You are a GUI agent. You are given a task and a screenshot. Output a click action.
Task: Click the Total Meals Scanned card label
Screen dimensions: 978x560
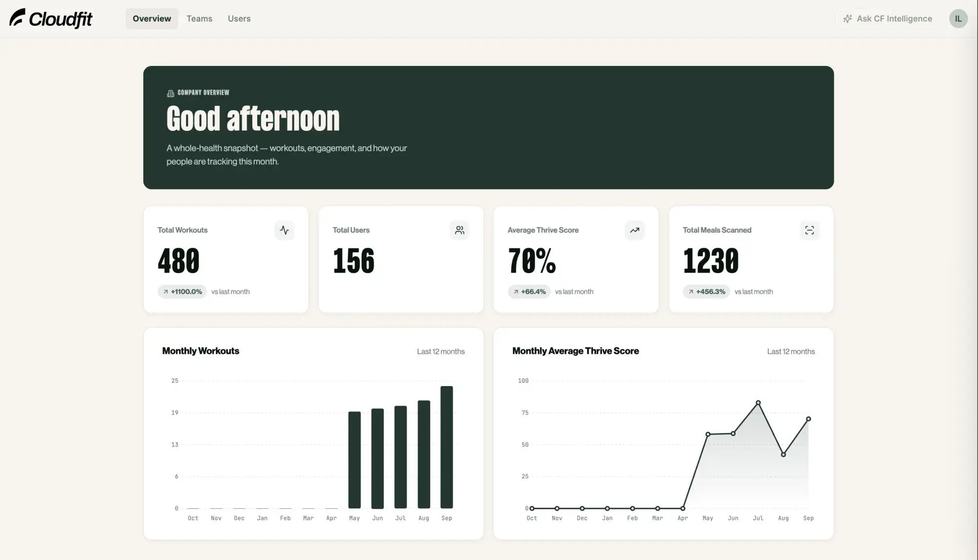tap(717, 230)
